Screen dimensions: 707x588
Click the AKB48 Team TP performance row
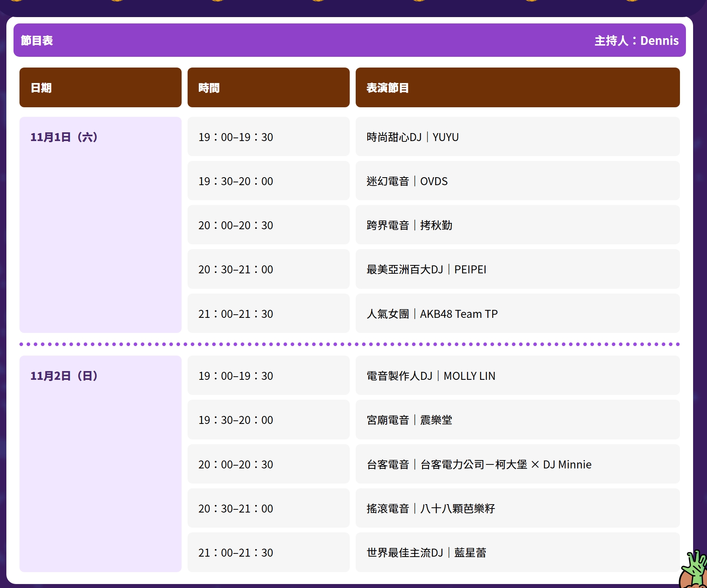tap(517, 313)
